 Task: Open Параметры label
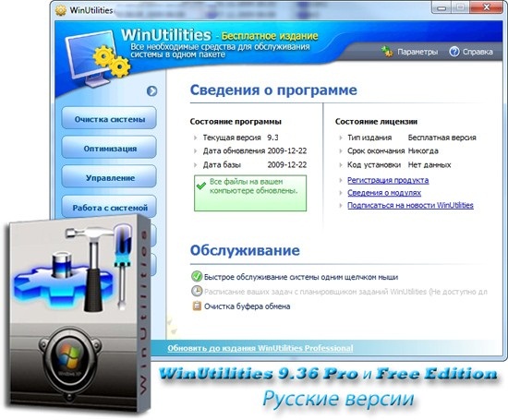[x=417, y=52]
